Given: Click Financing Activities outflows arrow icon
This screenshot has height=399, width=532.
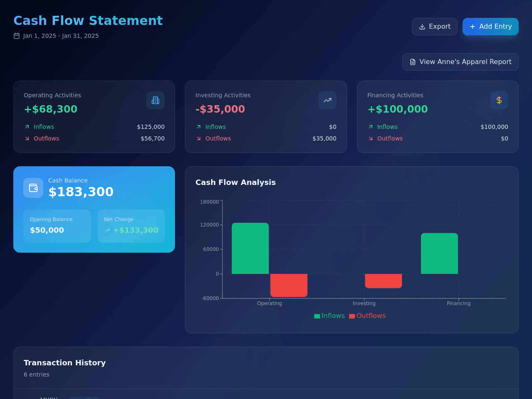Looking at the screenshot, I should pos(371,138).
